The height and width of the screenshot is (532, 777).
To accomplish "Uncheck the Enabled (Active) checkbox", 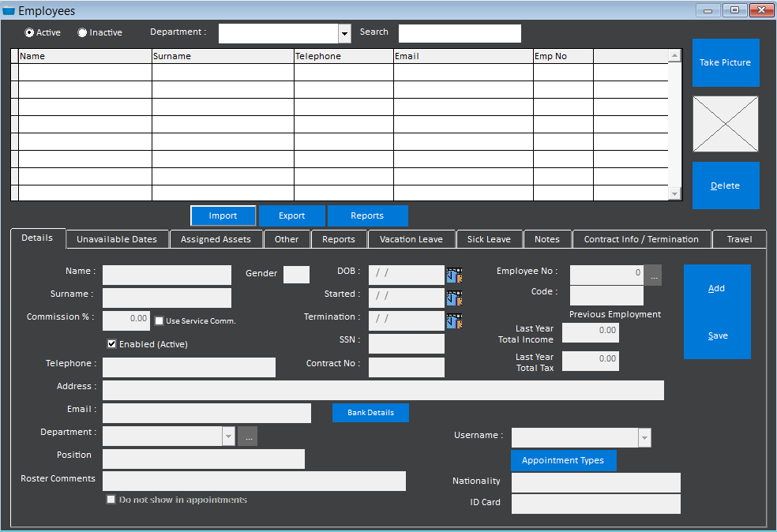I will point(111,343).
